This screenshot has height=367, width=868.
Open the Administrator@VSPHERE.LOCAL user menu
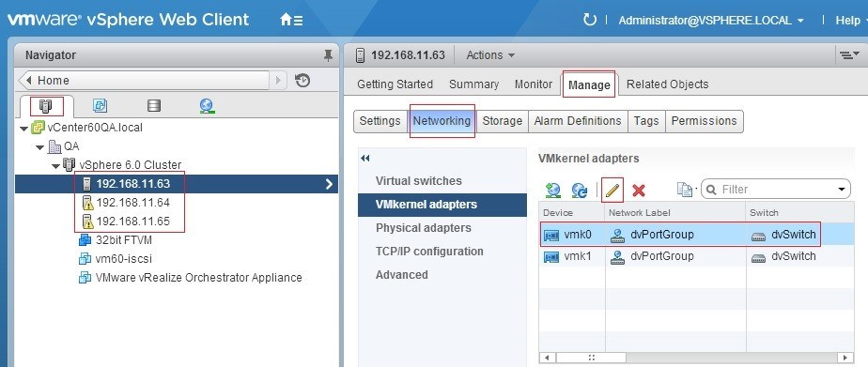click(x=711, y=21)
